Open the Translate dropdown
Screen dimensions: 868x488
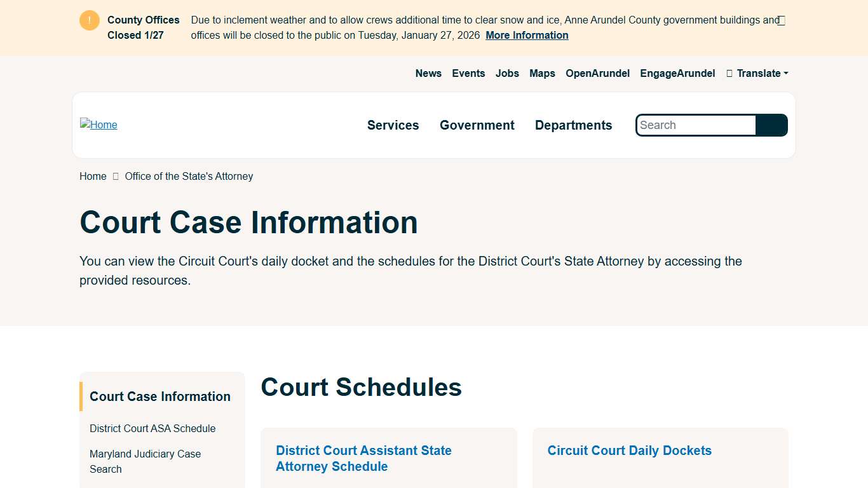(757, 73)
